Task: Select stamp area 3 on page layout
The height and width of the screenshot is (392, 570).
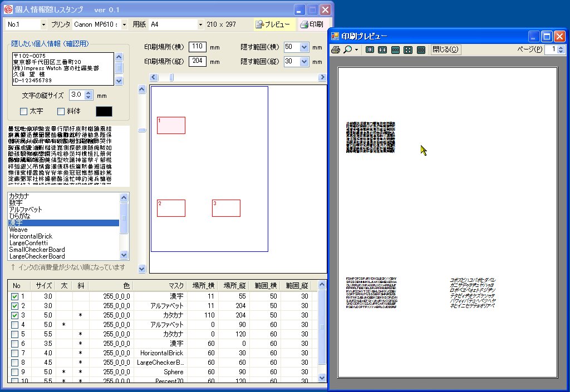Action: [226, 208]
